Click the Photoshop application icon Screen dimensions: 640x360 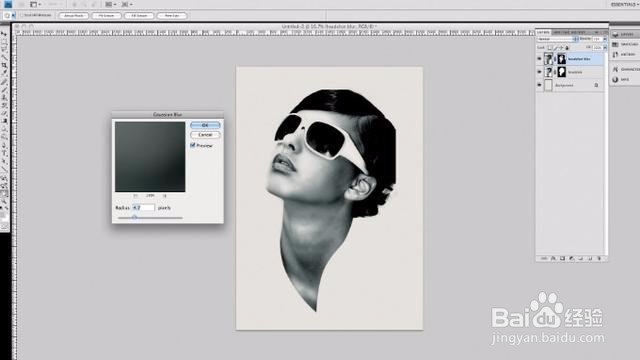tap(8, 4)
